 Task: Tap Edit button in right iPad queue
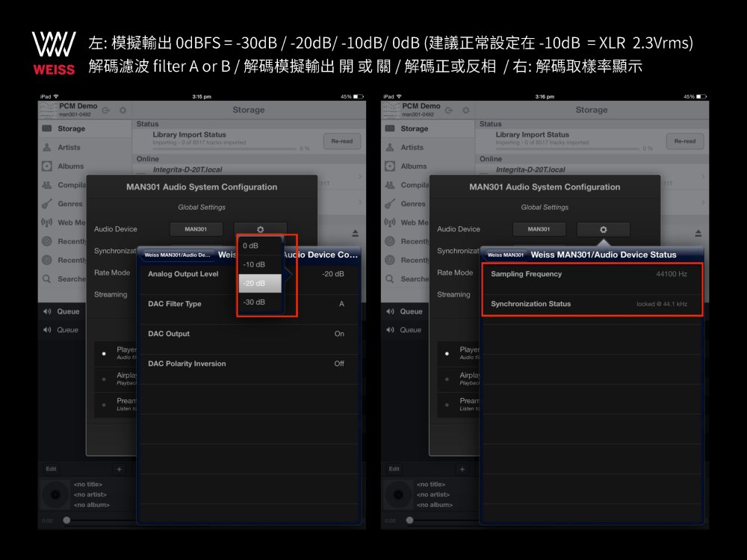(394, 469)
